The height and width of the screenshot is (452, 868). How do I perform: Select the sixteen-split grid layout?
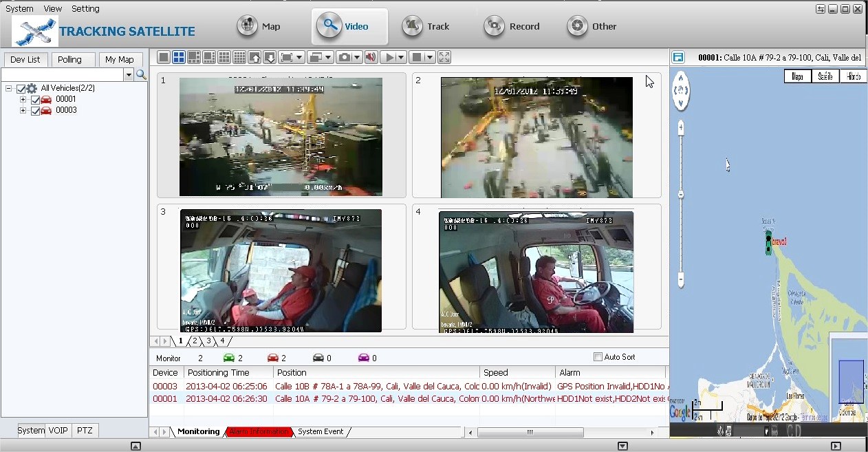tap(239, 57)
